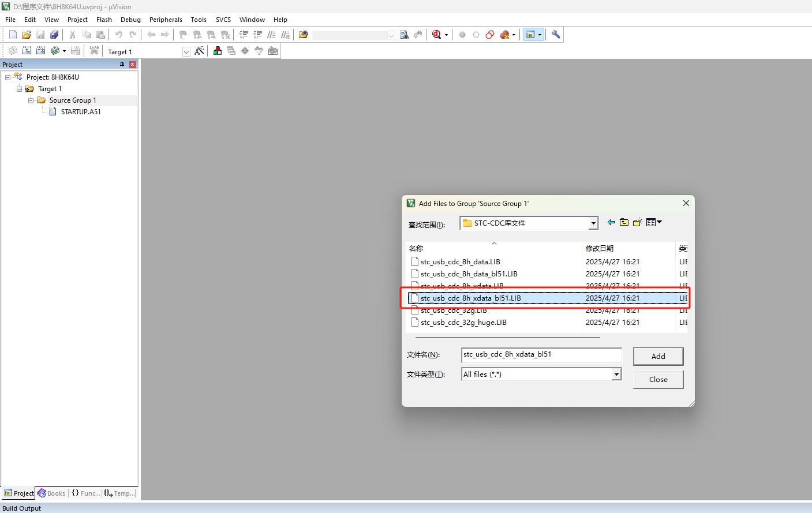Open Manage Project Items colored blocks icon

218,51
